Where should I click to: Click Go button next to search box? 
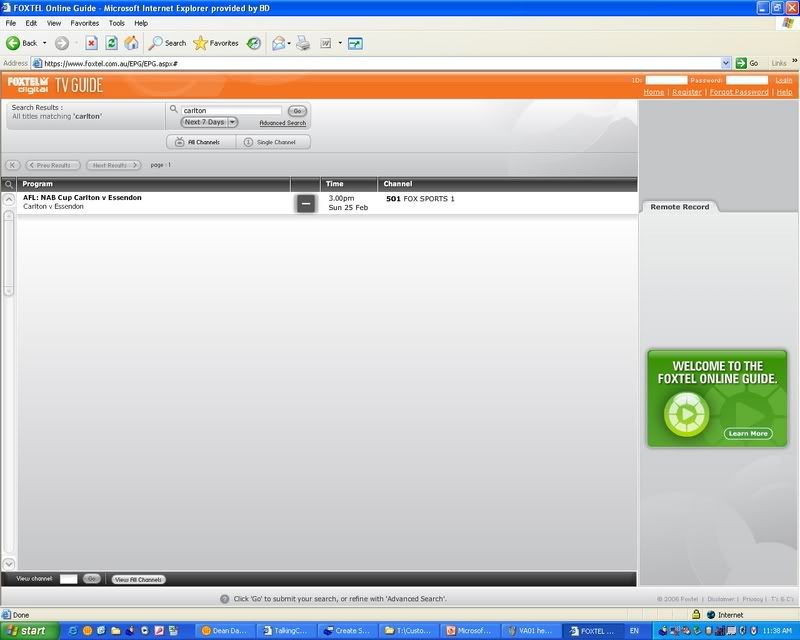point(297,111)
